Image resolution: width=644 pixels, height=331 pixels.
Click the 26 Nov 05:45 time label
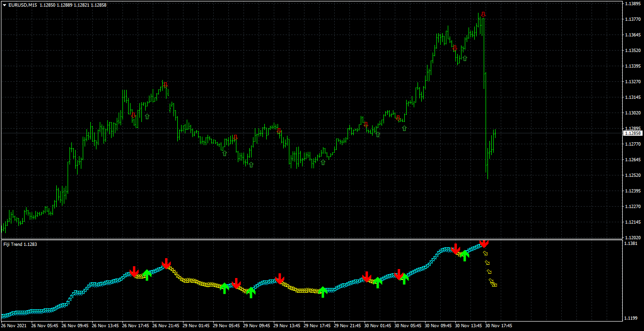point(45,326)
